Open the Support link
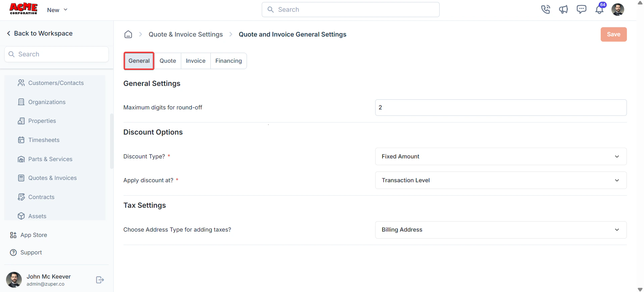The image size is (644, 292). point(26,252)
